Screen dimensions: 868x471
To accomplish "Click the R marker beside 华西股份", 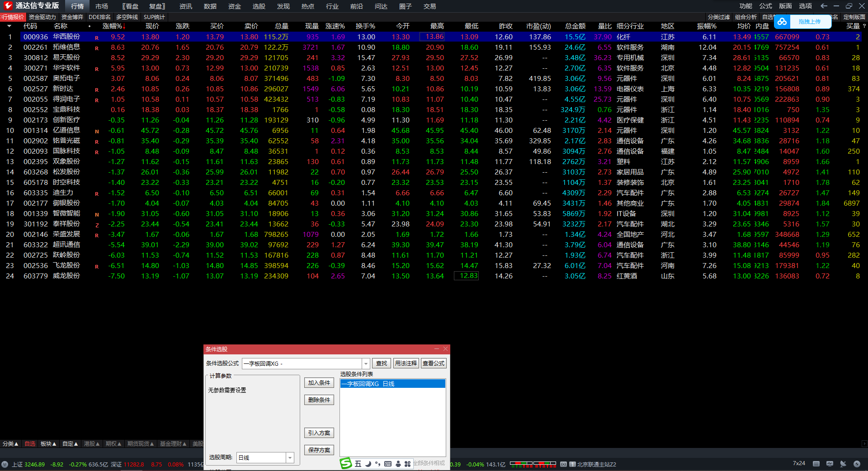I will click(97, 38).
